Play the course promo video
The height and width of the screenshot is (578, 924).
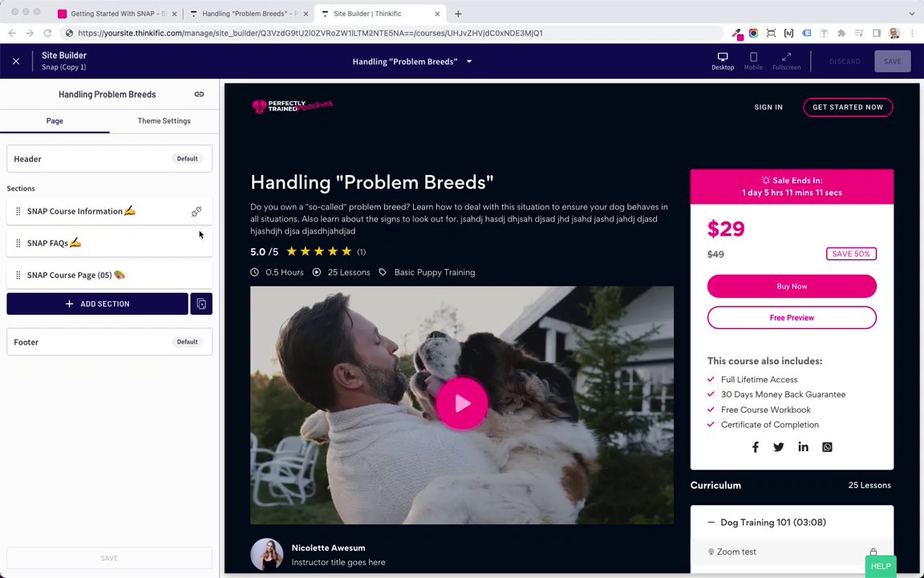(x=462, y=404)
